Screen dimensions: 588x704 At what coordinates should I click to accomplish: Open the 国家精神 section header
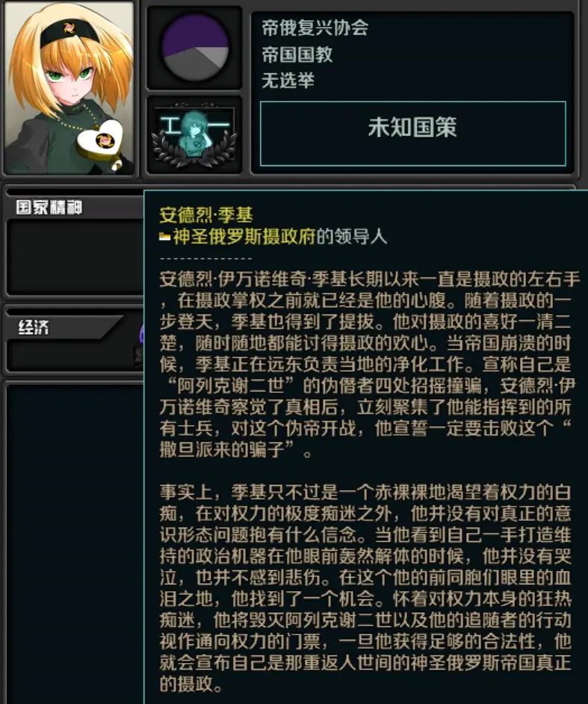[49, 208]
